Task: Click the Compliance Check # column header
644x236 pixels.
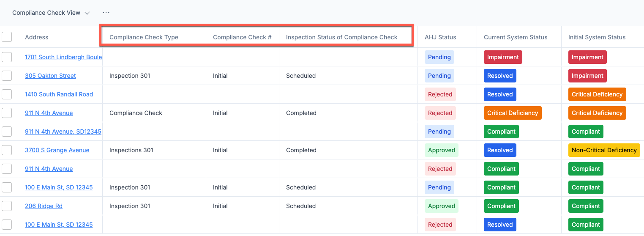Action: click(x=242, y=37)
